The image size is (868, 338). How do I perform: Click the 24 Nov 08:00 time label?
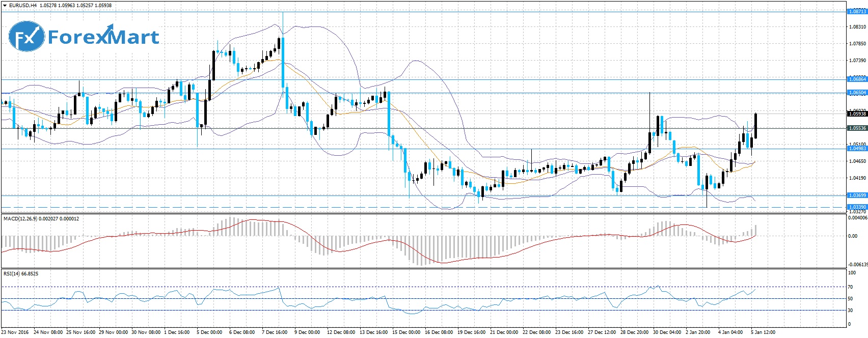tap(48, 332)
